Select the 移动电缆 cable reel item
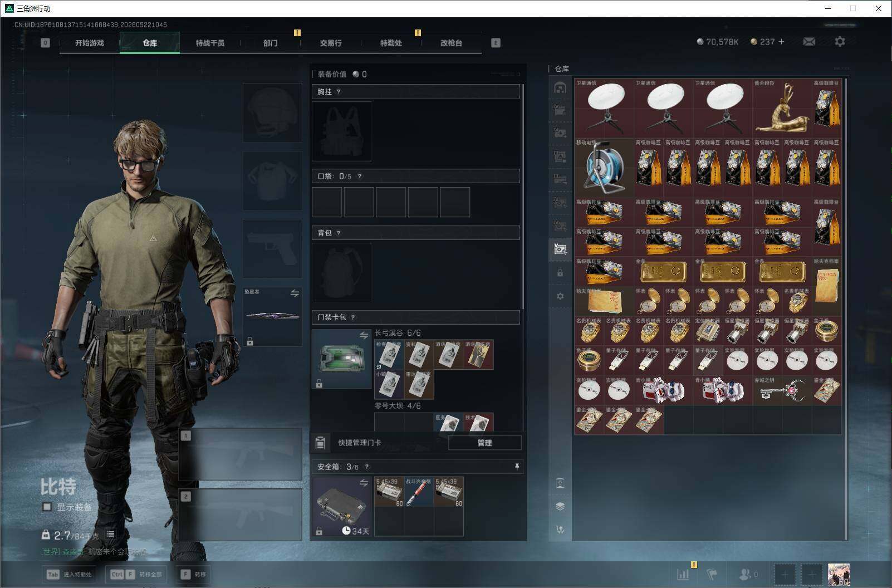892x588 pixels. [x=604, y=168]
